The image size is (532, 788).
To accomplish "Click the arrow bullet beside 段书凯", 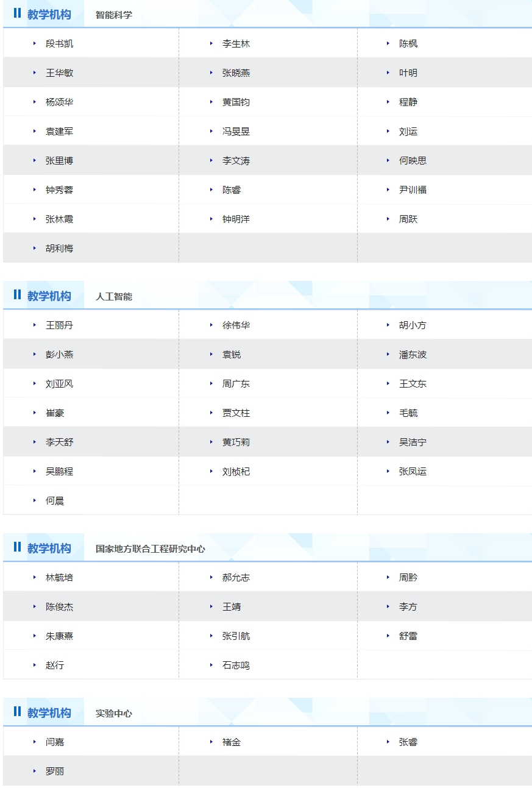I will pyautogui.click(x=35, y=44).
